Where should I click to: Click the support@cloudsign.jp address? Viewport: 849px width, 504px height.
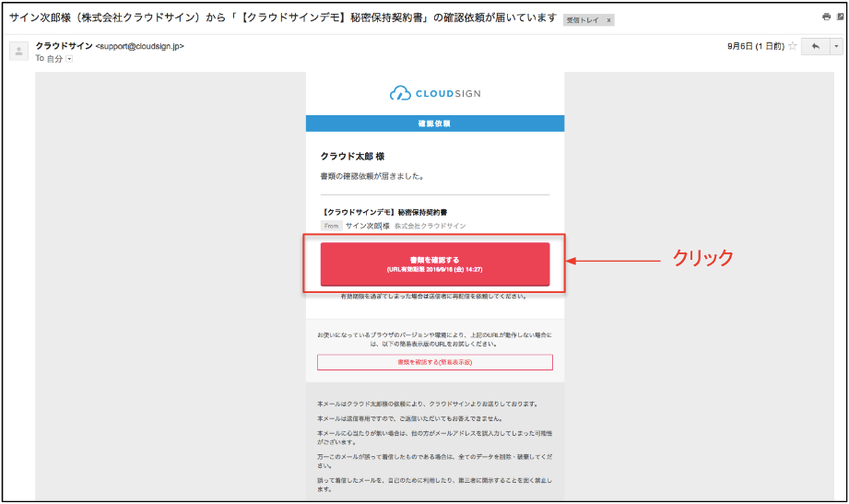coord(140,47)
